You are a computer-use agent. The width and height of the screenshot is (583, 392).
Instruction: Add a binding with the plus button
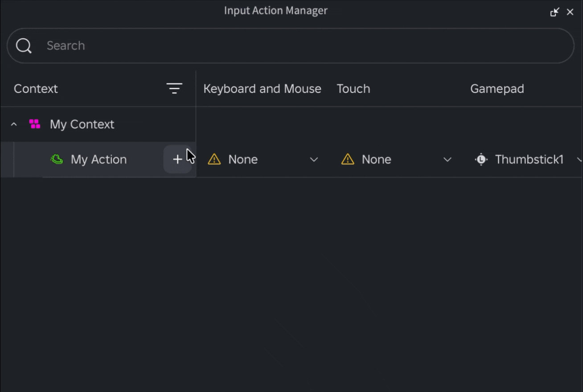point(177,159)
